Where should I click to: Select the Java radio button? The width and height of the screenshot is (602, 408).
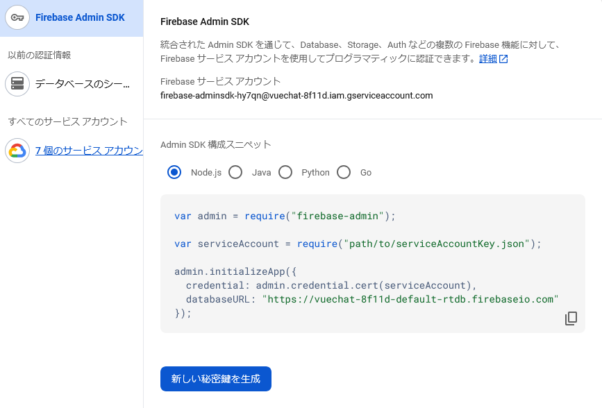(x=236, y=172)
